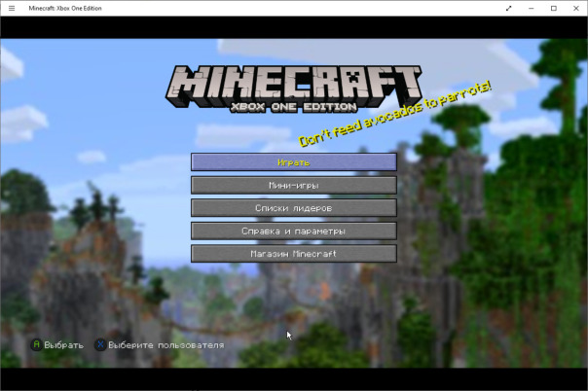Click the Выбрать prompt label
This screenshot has width=588, height=391.
[63, 345]
